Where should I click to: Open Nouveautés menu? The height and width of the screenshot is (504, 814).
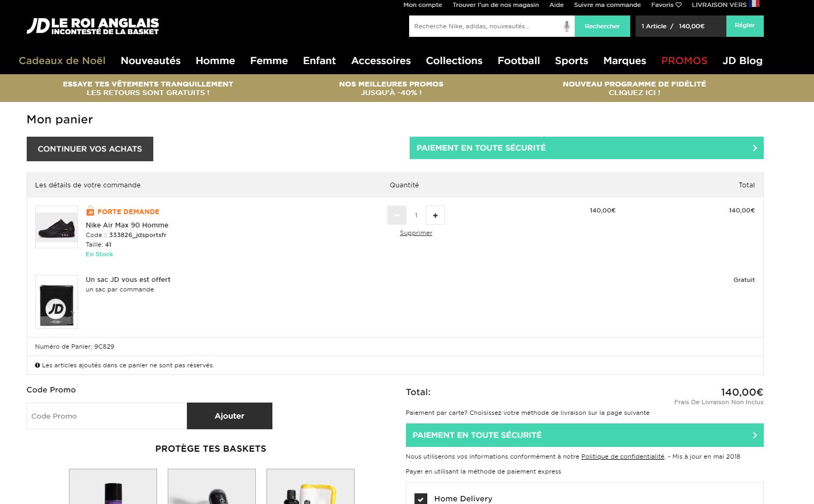pyautogui.click(x=151, y=60)
